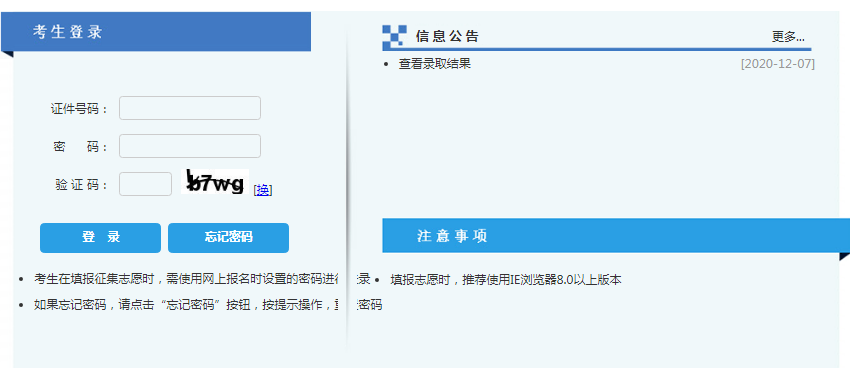This screenshot has height=369, width=850.
Task: Open the 更多... announcements link
Action: click(x=788, y=37)
